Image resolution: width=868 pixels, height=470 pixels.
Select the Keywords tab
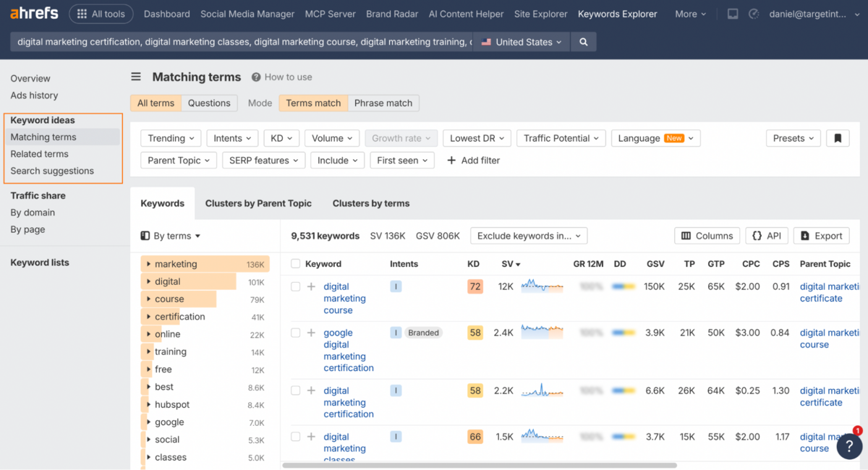pos(163,203)
